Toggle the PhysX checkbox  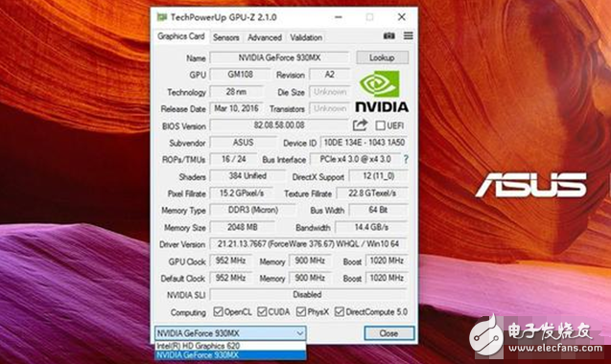[301, 312]
